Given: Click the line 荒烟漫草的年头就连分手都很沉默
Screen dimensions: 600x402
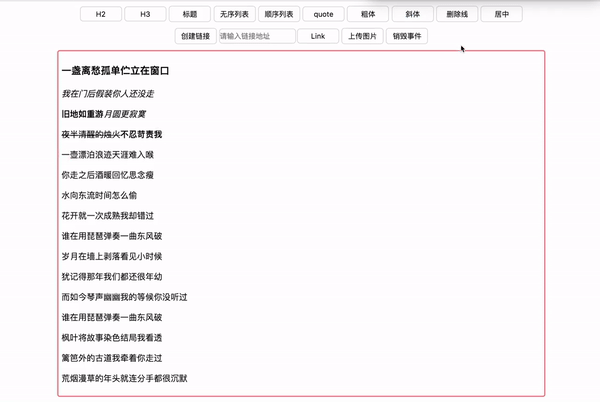Looking at the screenshot, I should 124,378.
